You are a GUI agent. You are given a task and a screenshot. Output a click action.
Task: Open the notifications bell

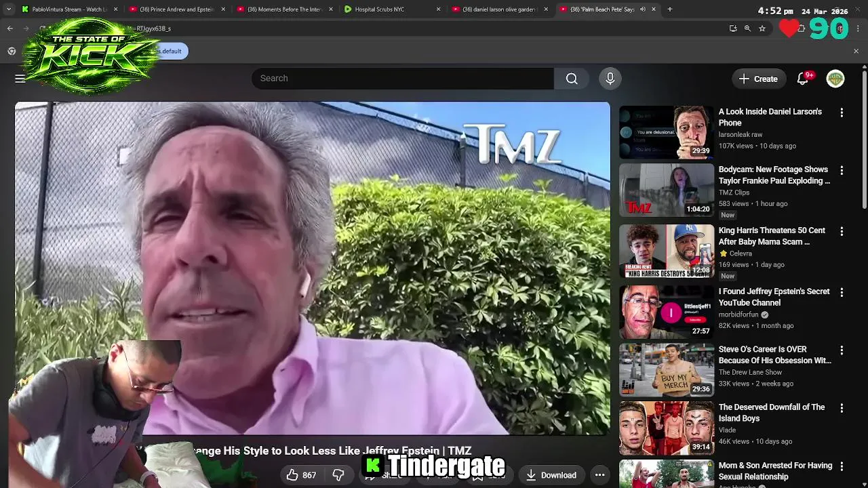click(803, 79)
